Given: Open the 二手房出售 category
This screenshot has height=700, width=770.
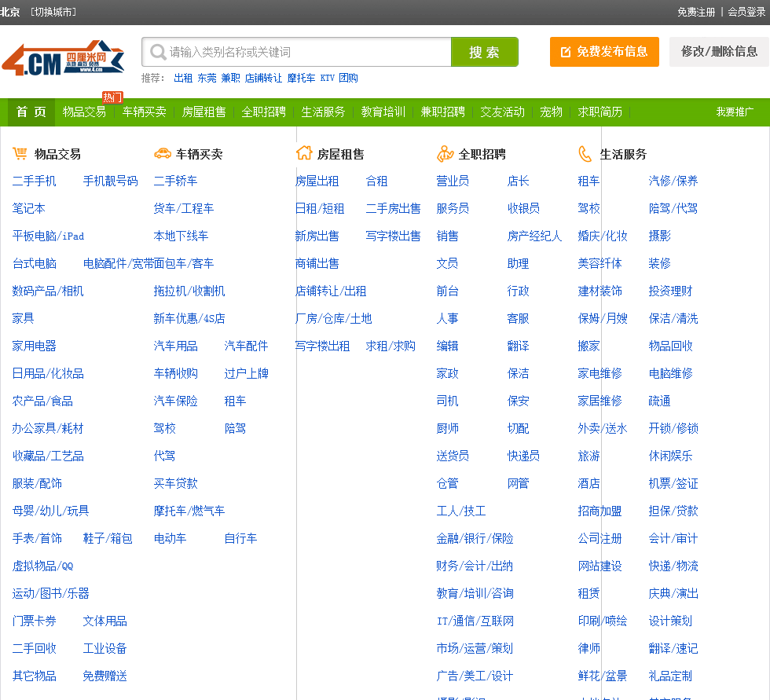Looking at the screenshot, I should [394, 209].
